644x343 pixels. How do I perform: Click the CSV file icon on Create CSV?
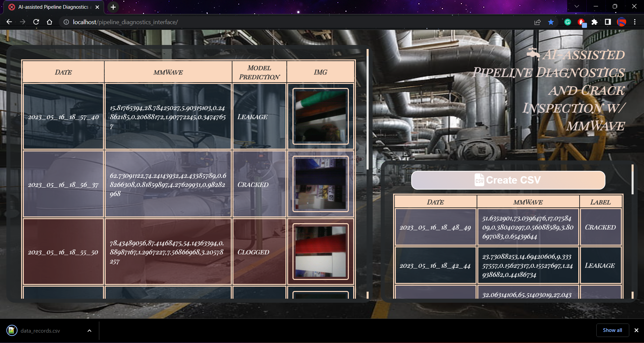(479, 180)
